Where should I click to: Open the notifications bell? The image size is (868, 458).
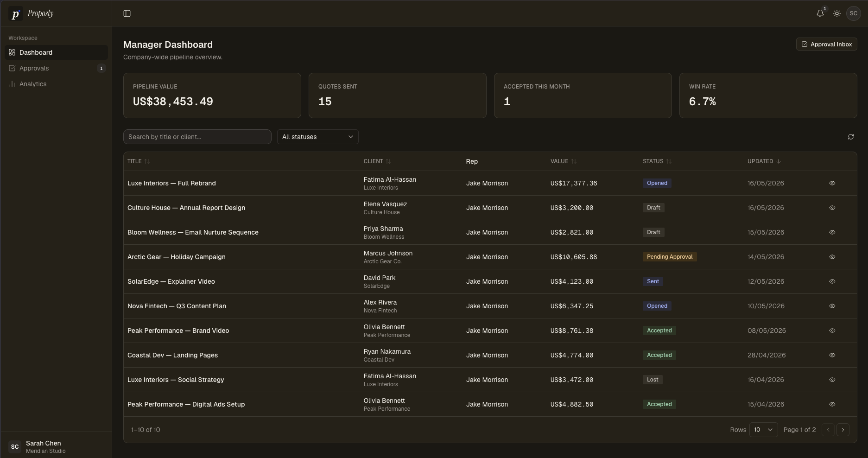click(x=820, y=13)
